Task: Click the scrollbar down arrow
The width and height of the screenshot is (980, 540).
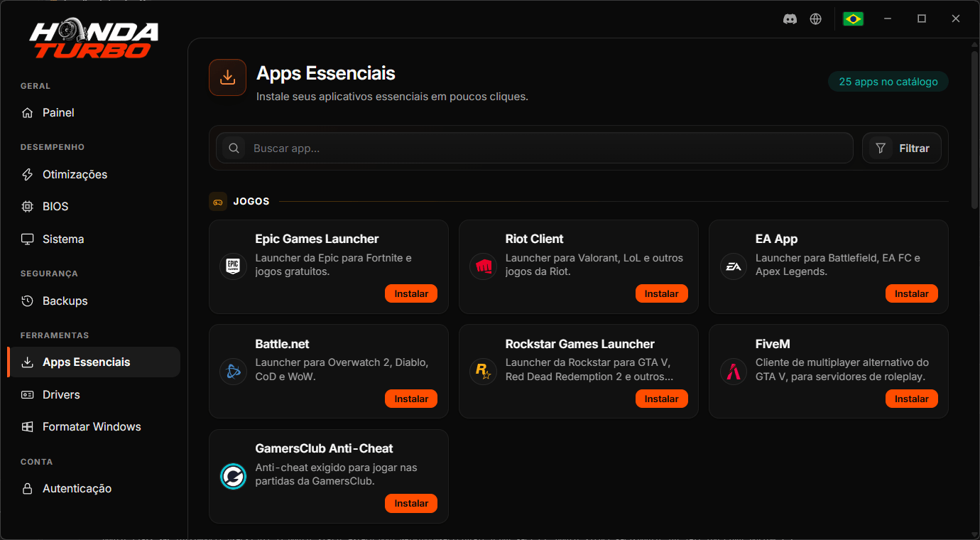Action: 974,534
